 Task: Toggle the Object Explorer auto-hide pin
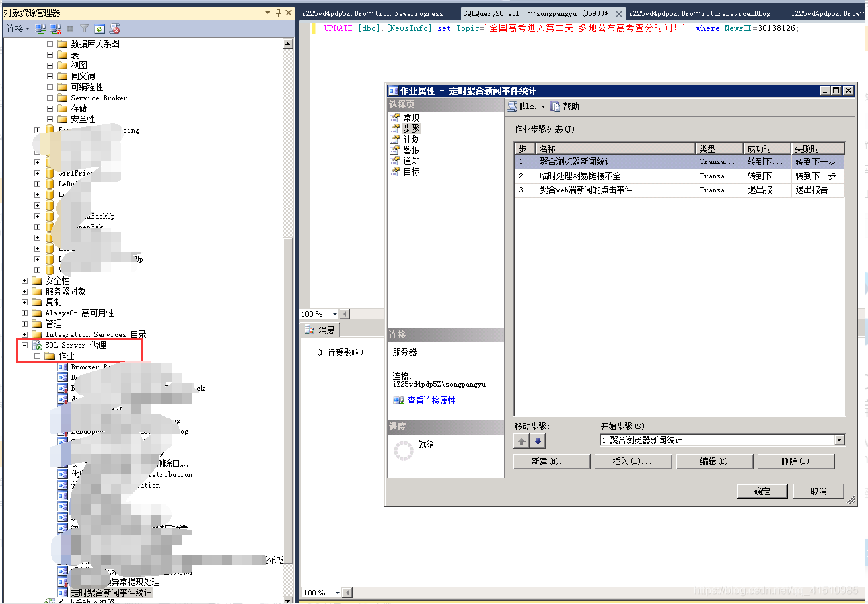278,13
